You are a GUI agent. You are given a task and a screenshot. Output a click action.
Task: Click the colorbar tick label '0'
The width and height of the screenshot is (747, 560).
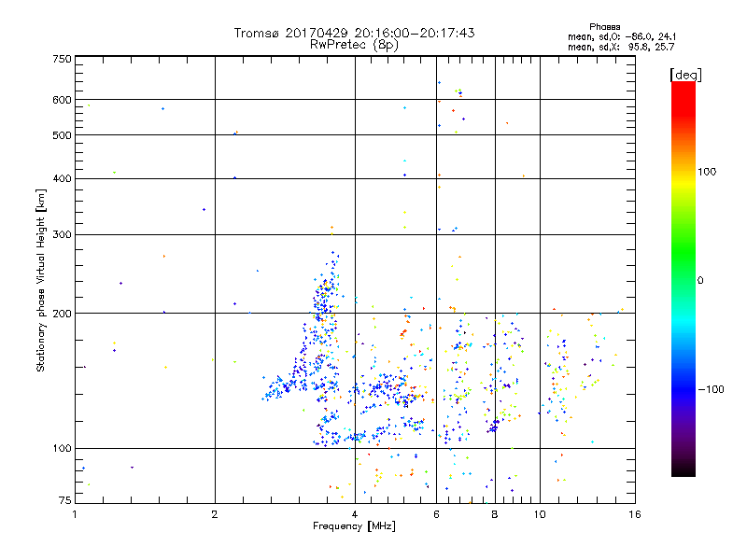700,281
